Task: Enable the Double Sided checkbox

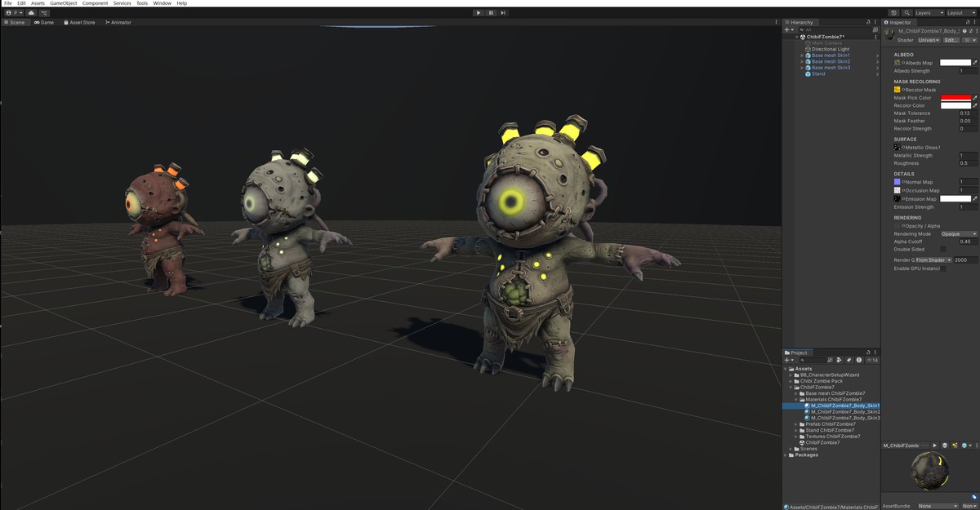Action: coord(943,249)
